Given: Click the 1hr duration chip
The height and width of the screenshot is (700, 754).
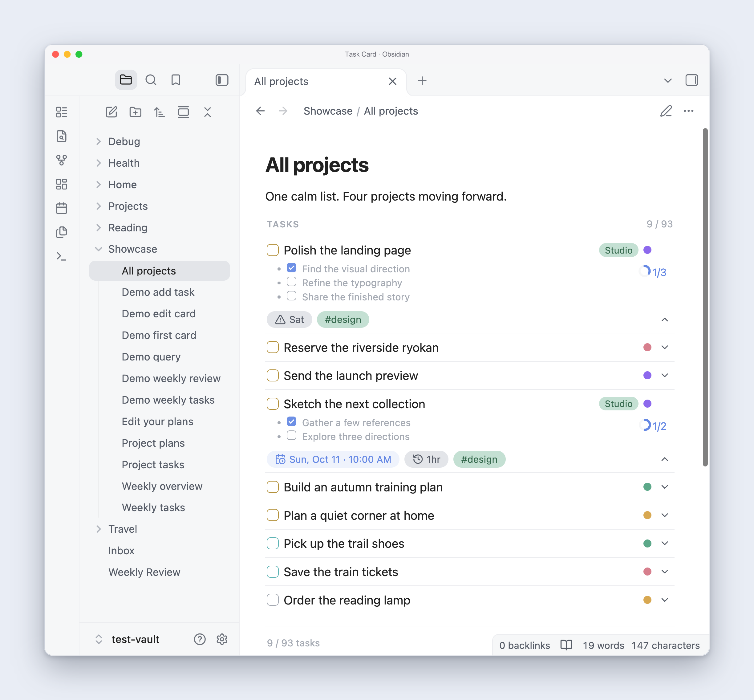Looking at the screenshot, I should [426, 459].
